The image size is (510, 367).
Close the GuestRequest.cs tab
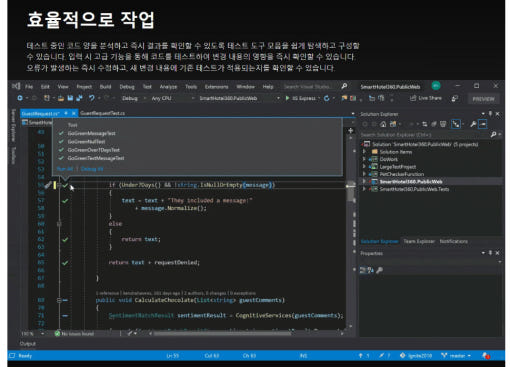point(74,113)
